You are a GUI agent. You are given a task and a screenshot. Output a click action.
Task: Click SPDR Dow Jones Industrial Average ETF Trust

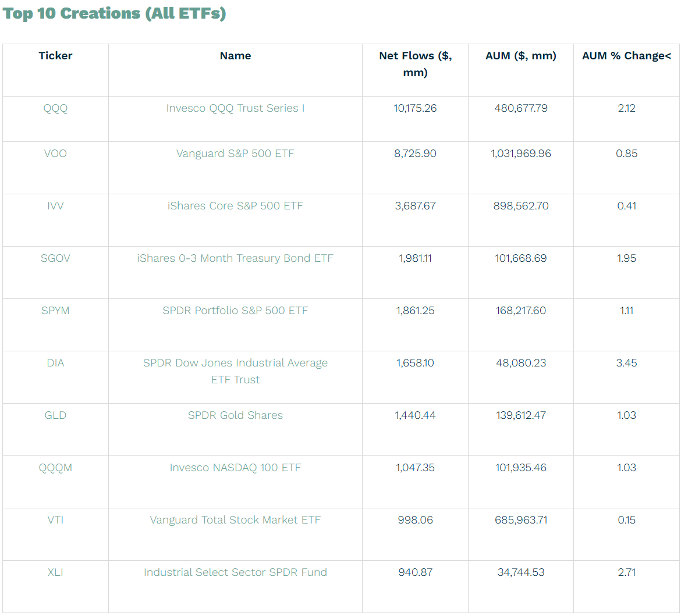tap(235, 372)
